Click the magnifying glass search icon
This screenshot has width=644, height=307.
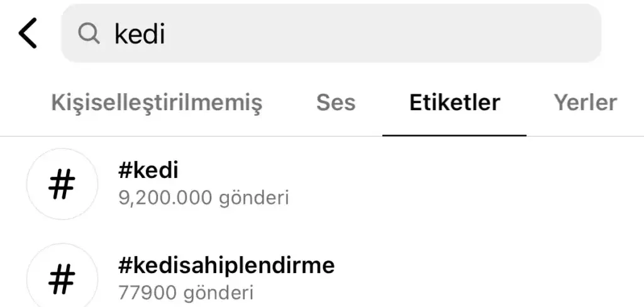(x=89, y=33)
